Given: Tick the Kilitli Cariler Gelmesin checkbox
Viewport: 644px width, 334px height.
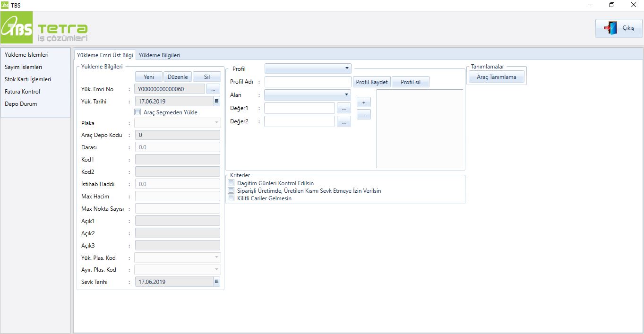Looking at the screenshot, I should click(x=231, y=198).
